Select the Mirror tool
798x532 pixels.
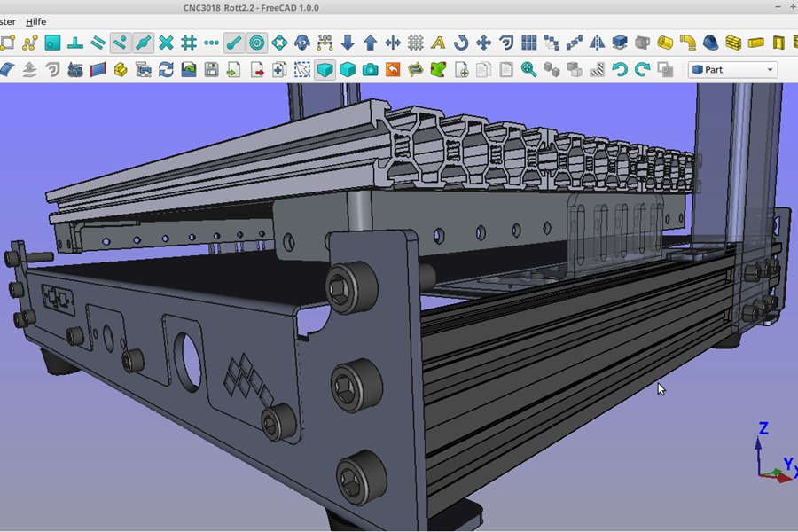click(597, 43)
